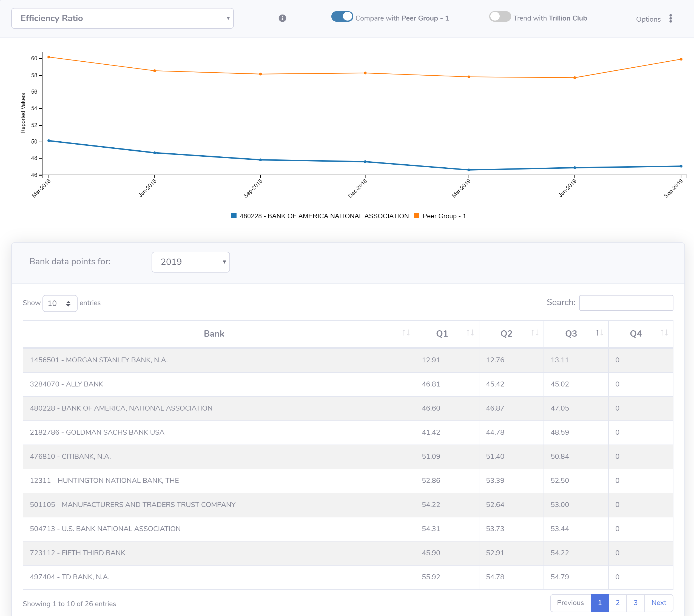Click Q2 value 45.42
The image size is (694, 616).
pyautogui.click(x=495, y=384)
